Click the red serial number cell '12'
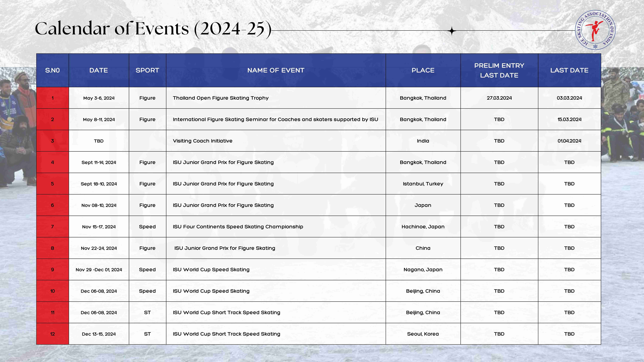The width and height of the screenshot is (644, 362). point(52,334)
